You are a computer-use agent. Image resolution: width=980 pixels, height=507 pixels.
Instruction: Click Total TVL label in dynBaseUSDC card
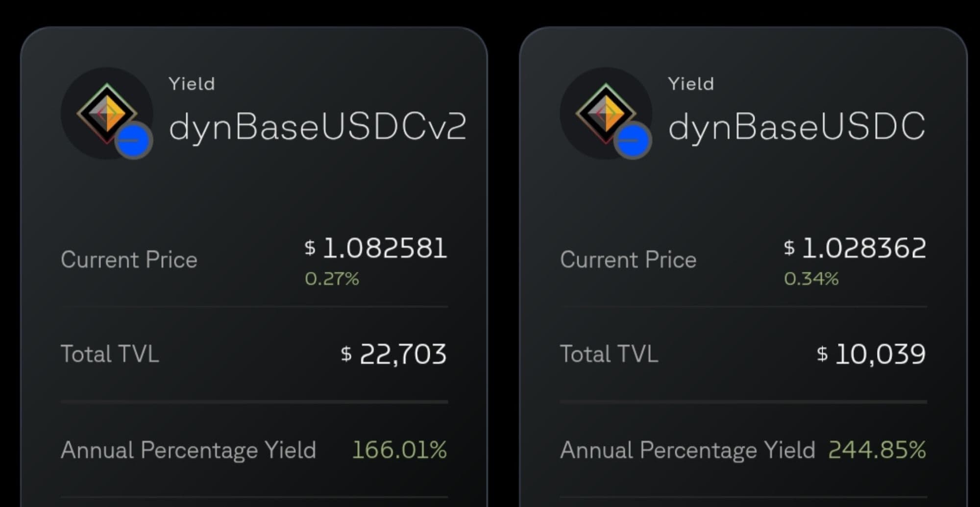pos(609,354)
